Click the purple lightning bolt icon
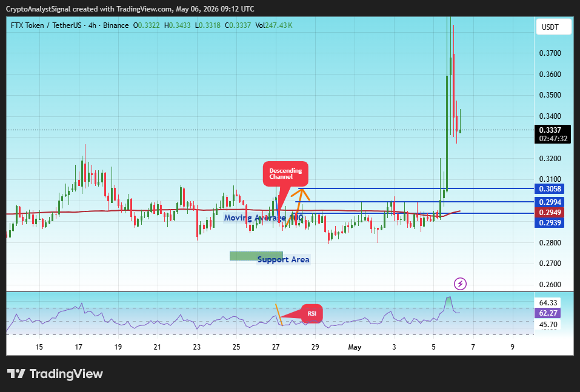 coord(460,284)
